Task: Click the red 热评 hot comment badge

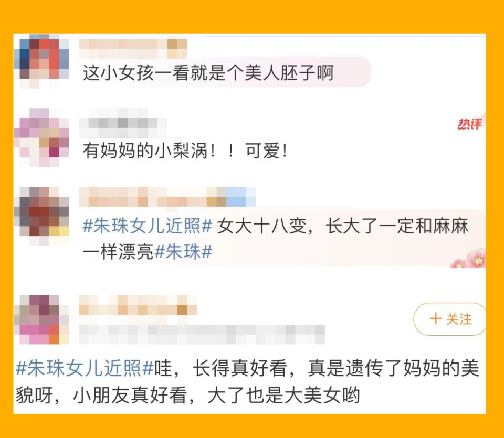Action: click(470, 124)
